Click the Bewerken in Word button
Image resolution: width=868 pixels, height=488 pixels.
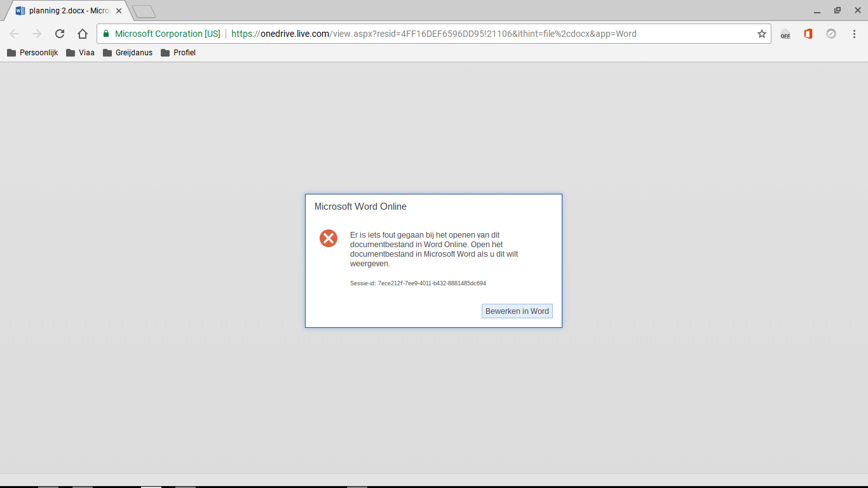517,311
